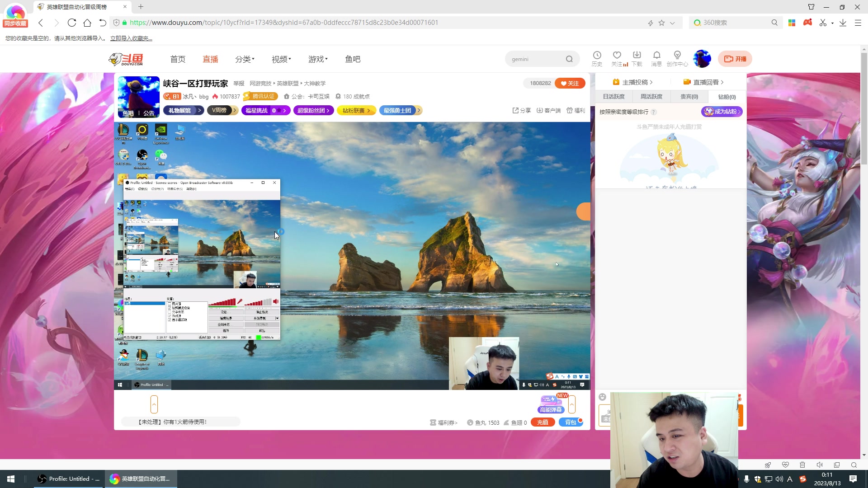Click the volume speaker tray icon

coord(779,479)
